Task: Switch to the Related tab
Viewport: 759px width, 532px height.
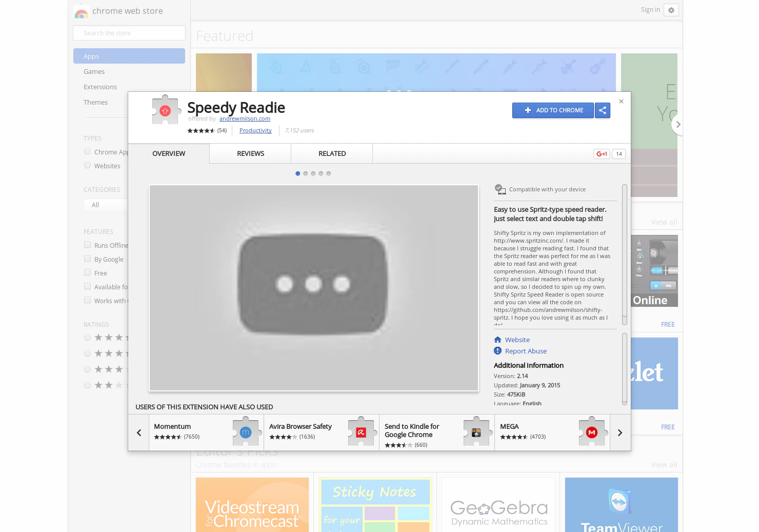Action: [x=332, y=153]
